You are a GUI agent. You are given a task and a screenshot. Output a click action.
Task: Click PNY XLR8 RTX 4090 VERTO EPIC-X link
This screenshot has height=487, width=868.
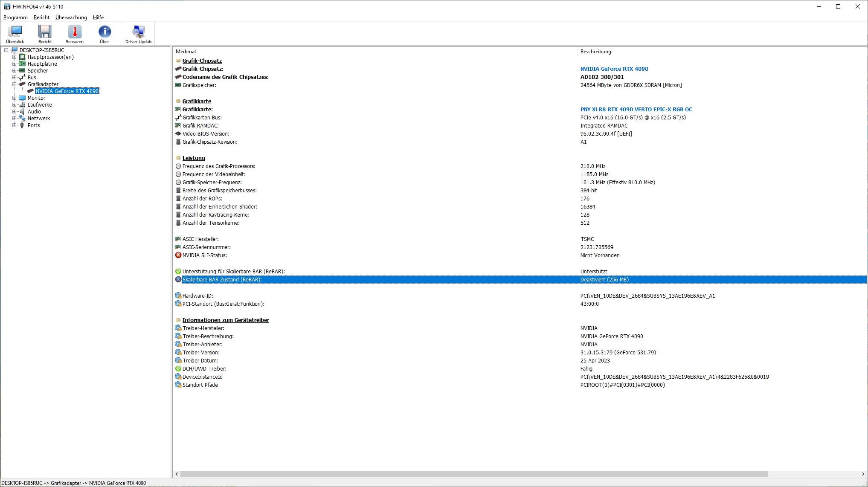click(x=636, y=110)
